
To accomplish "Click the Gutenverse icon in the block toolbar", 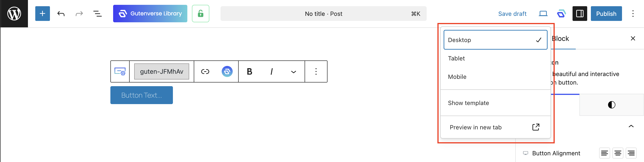I will pos(227,71).
